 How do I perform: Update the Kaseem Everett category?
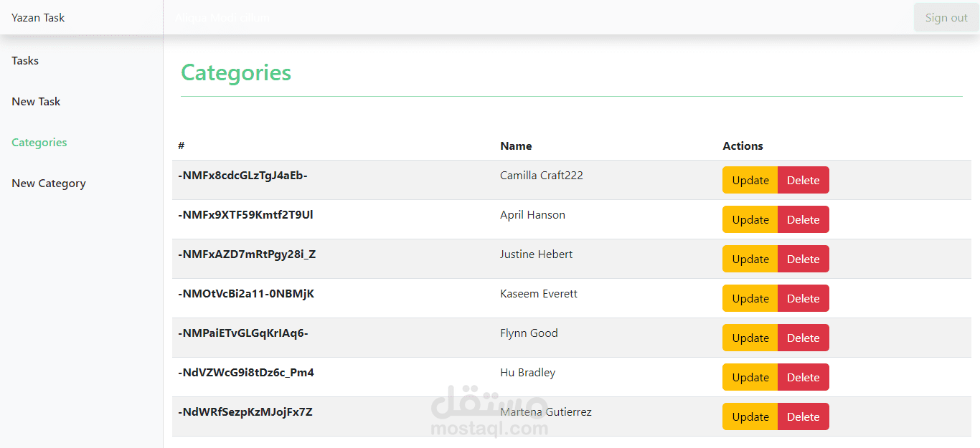[x=750, y=299]
